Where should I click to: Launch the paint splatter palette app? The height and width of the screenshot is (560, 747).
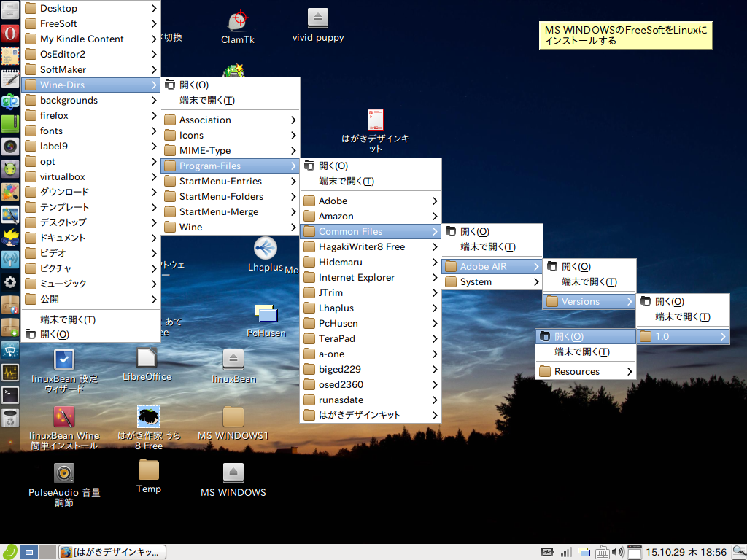click(10, 192)
